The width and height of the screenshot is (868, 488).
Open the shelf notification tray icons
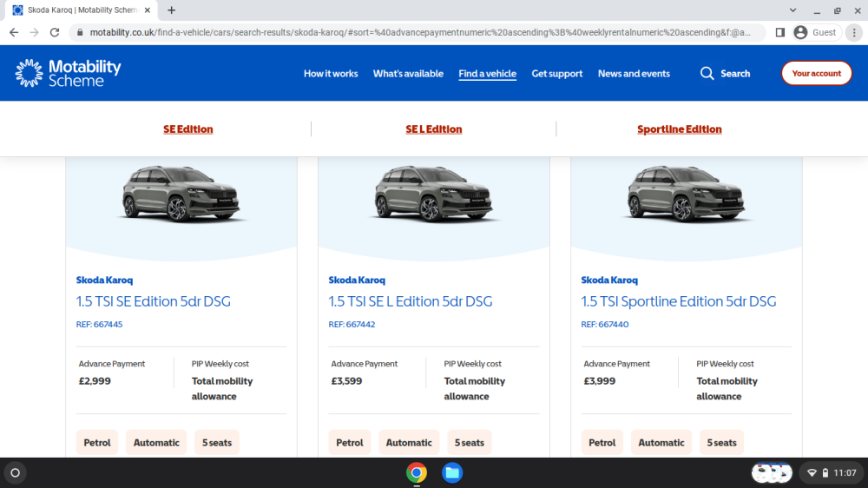pyautogui.click(x=772, y=472)
